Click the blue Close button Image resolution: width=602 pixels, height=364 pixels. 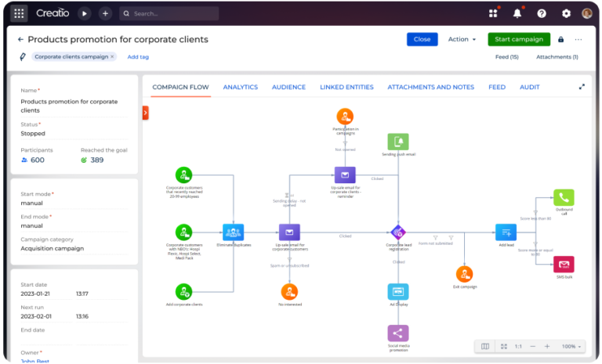coord(422,39)
